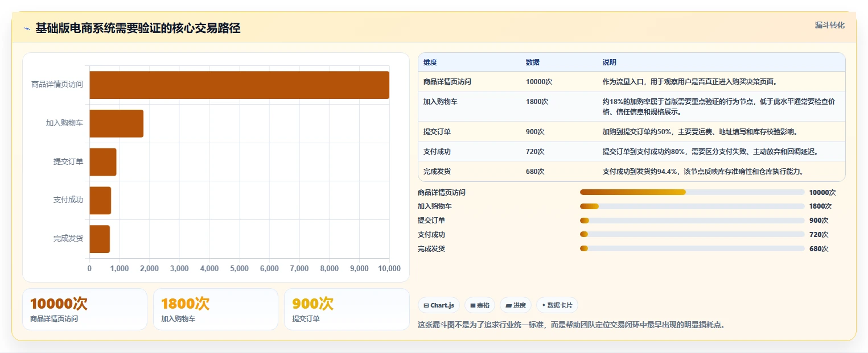868x353 pixels.
Task: Click the Chart.js chip
Action: 439,305
